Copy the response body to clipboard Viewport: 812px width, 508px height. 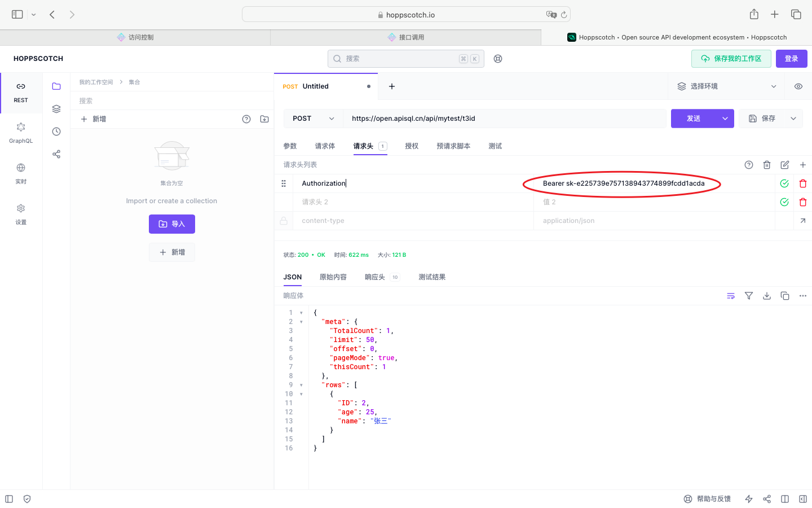coord(785,296)
